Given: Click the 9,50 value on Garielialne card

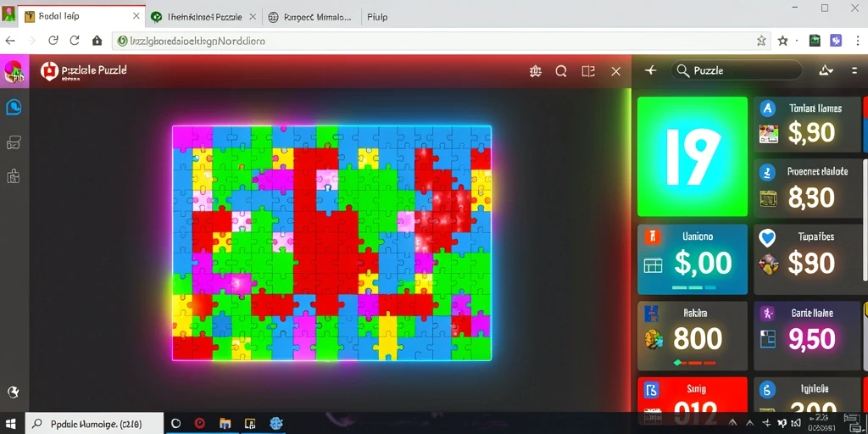Looking at the screenshot, I should click(x=811, y=339).
